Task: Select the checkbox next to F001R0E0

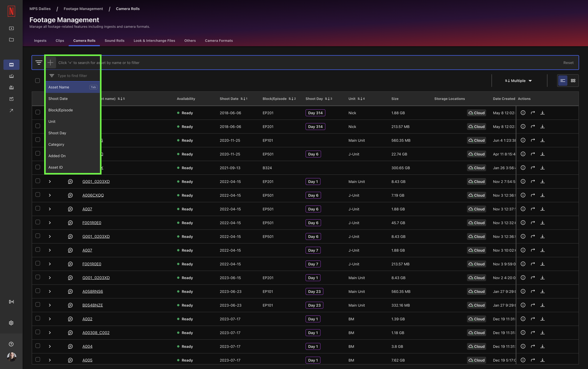Action: click(x=38, y=222)
